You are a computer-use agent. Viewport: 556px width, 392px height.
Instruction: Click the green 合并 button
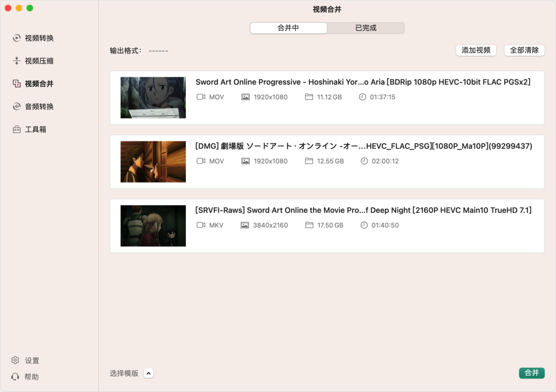pos(531,373)
